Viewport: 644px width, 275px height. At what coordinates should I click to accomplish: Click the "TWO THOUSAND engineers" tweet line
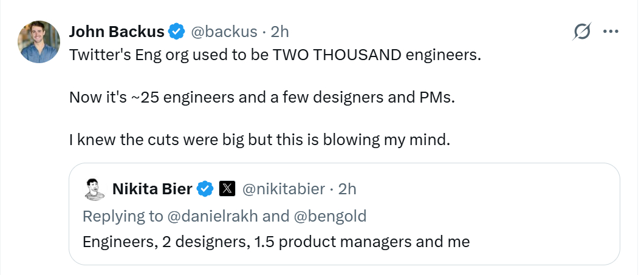coord(275,55)
